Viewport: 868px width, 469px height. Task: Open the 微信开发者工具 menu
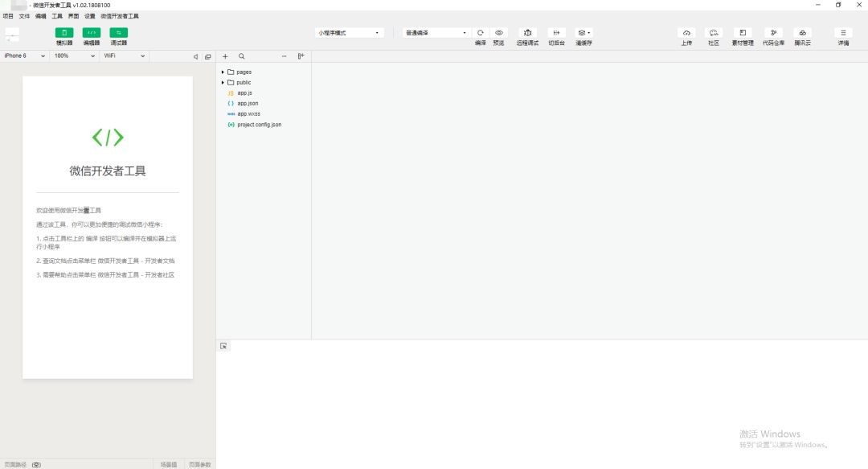tap(120, 16)
